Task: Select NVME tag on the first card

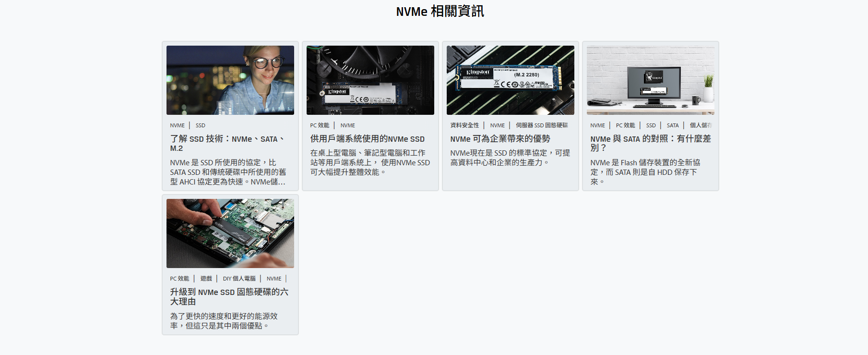Action: pyautogui.click(x=177, y=125)
